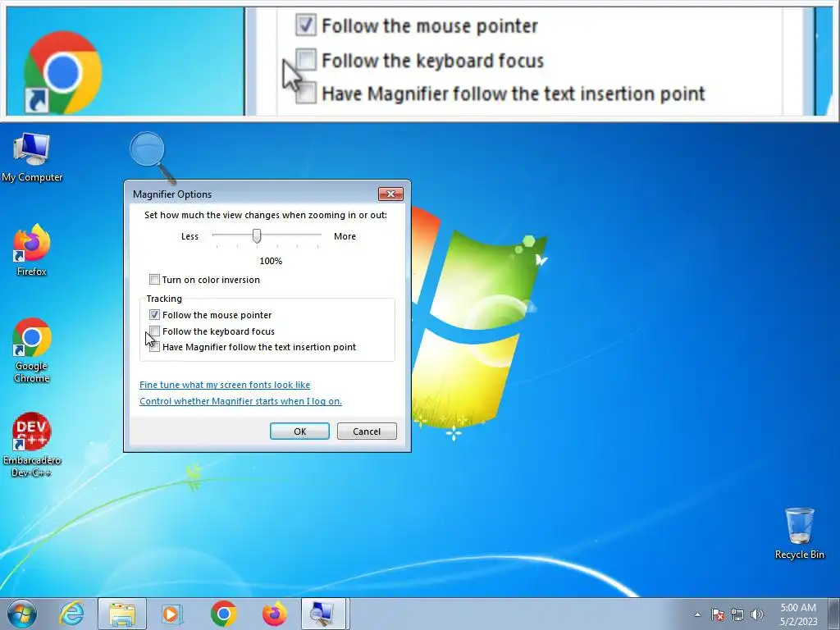Open Windows Media Player from taskbar

tap(172, 614)
